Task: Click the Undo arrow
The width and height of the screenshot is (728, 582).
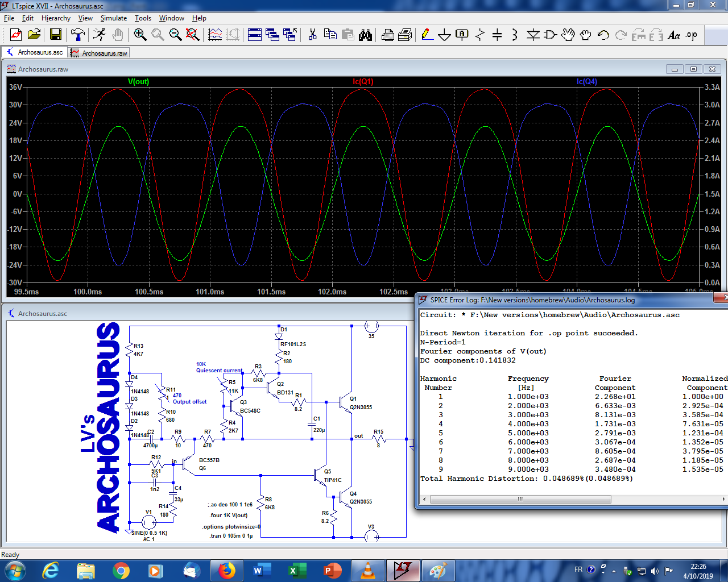Action: [x=603, y=35]
